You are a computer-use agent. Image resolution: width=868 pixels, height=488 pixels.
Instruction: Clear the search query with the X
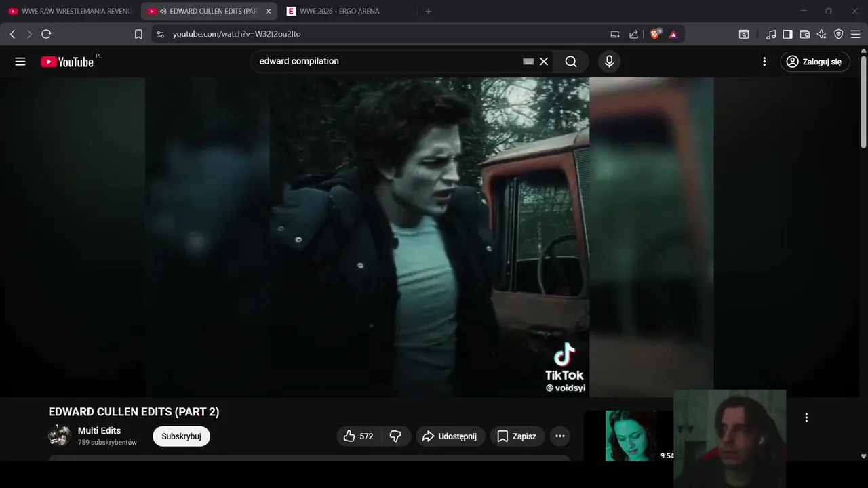pyautogui.click(x=544, y=62)
